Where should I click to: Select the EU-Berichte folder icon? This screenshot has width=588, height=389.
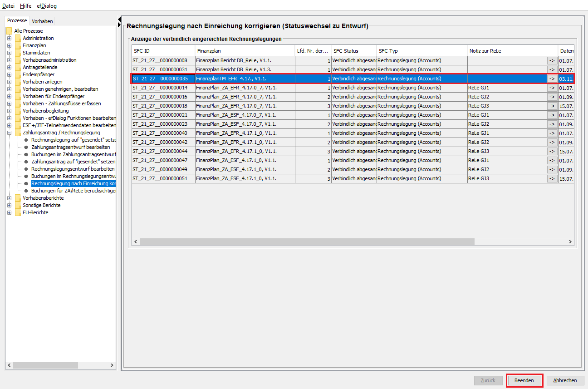click(x=18, y=212)
